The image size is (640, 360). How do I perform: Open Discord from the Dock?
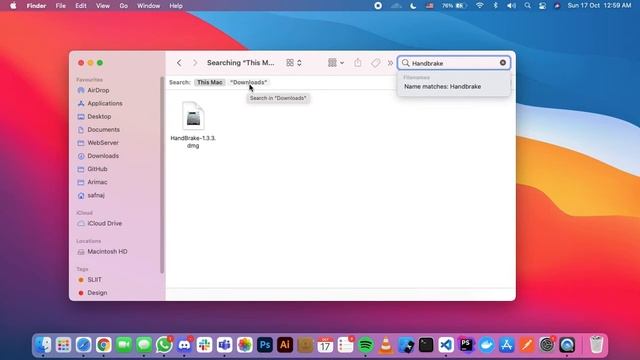184,345
